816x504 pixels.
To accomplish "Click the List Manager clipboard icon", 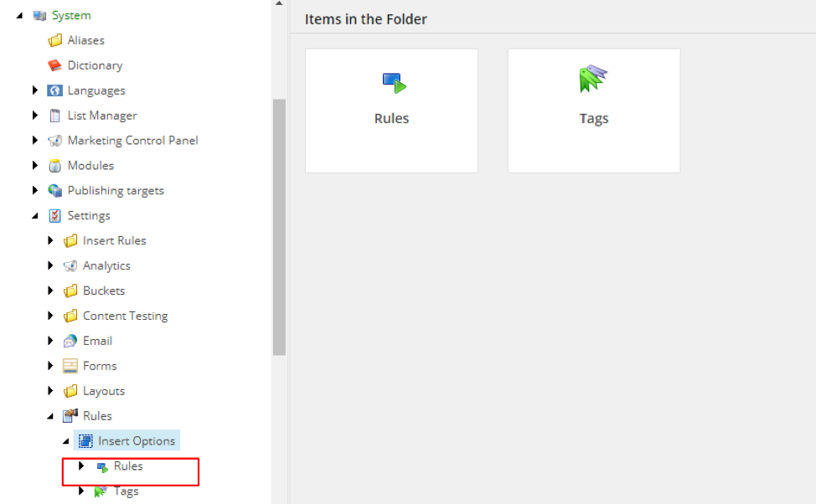I will coord(55,116).
